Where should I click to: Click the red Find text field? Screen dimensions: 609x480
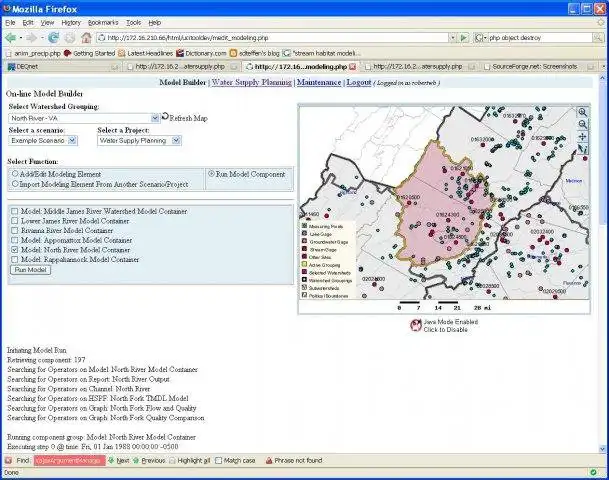[x=70, y=461]
